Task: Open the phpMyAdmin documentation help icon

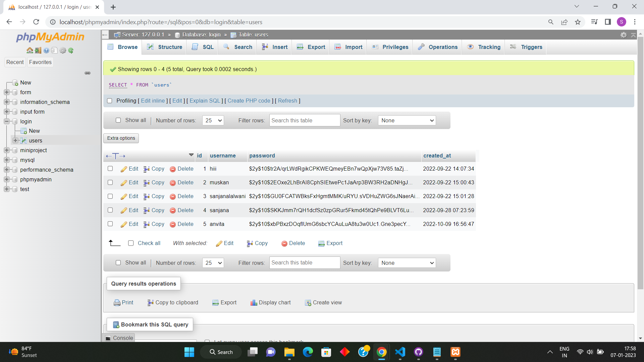Action: click(46, 51)
